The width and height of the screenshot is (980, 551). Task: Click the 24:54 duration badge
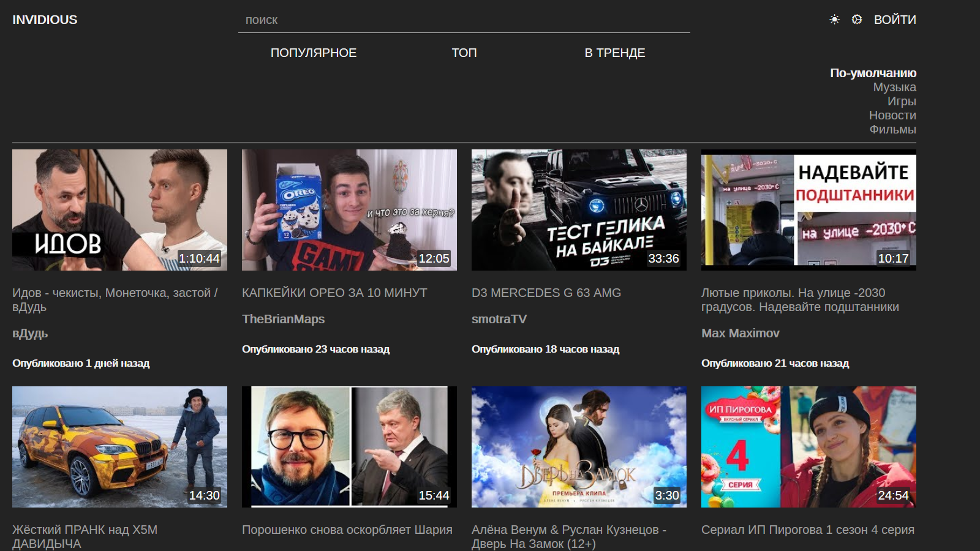click(x=893, y=495)
